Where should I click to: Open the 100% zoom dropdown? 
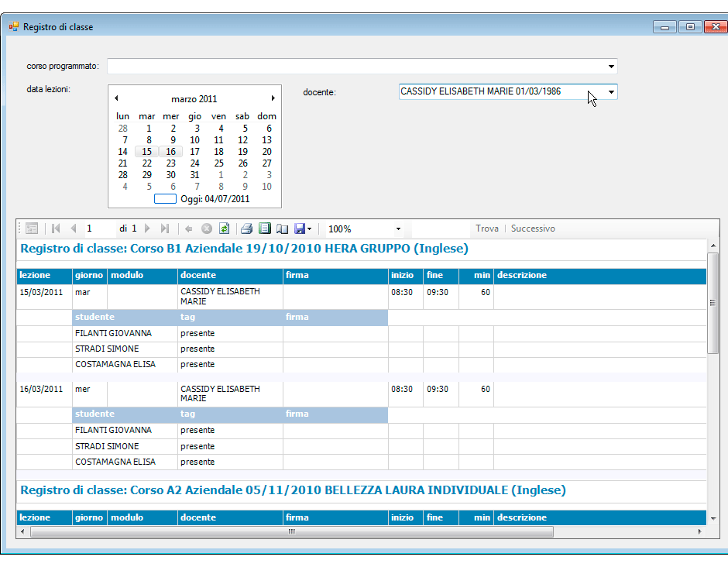coord(398,229)
